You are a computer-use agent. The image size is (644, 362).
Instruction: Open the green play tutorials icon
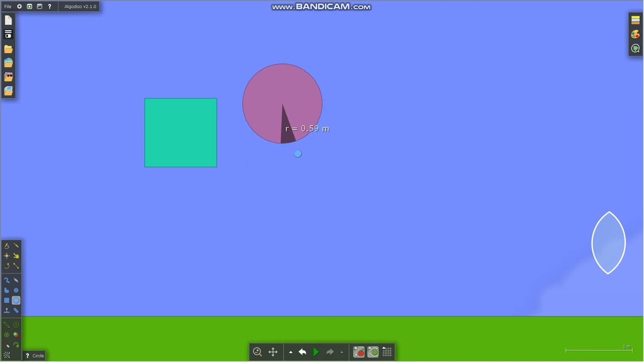[x=29, y=7]
